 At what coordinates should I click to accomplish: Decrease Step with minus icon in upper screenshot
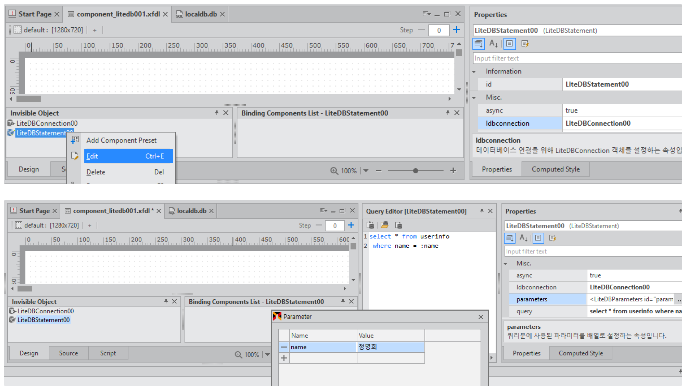click(421, 30)
